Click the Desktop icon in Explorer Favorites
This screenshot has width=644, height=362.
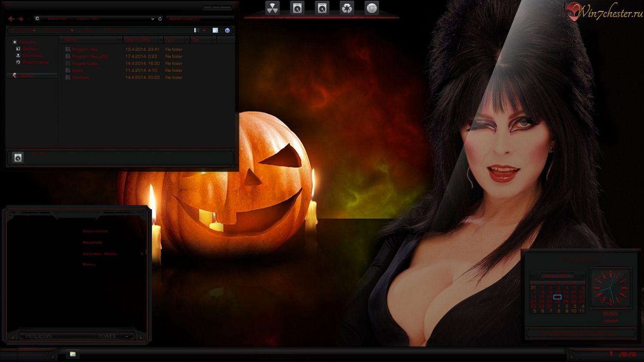[18, 49]
